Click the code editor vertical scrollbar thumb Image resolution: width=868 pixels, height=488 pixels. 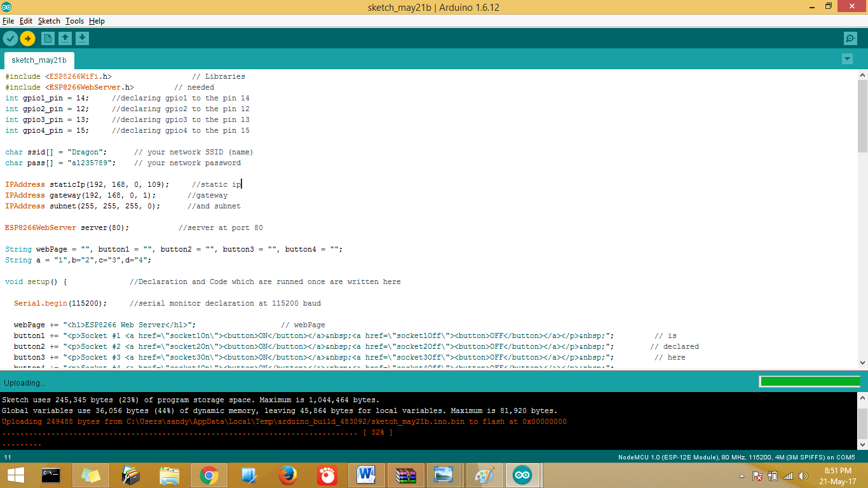click(862, 116)
